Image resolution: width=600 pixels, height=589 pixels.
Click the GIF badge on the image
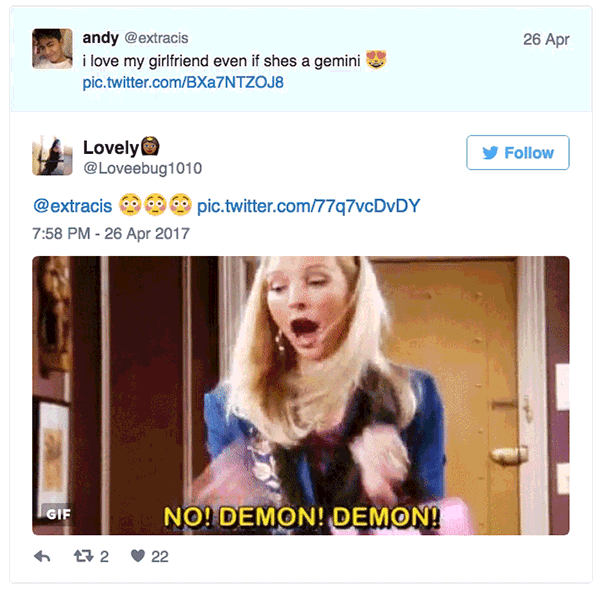[58, 514]
